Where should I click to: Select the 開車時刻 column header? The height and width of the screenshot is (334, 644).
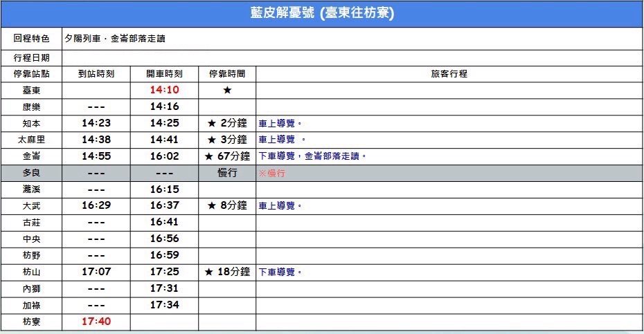[x=164, y=73]
